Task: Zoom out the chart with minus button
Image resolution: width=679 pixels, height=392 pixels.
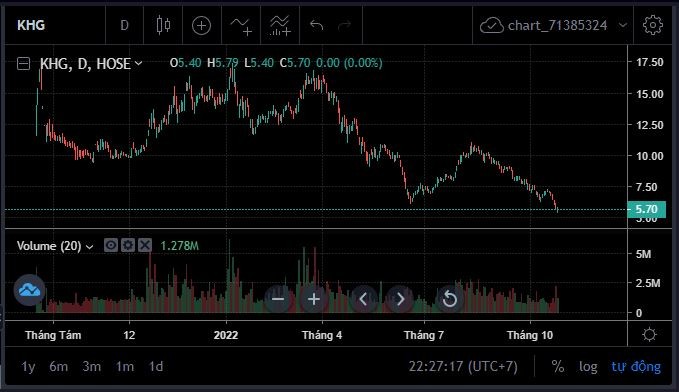Action: (x=278, y=299)
